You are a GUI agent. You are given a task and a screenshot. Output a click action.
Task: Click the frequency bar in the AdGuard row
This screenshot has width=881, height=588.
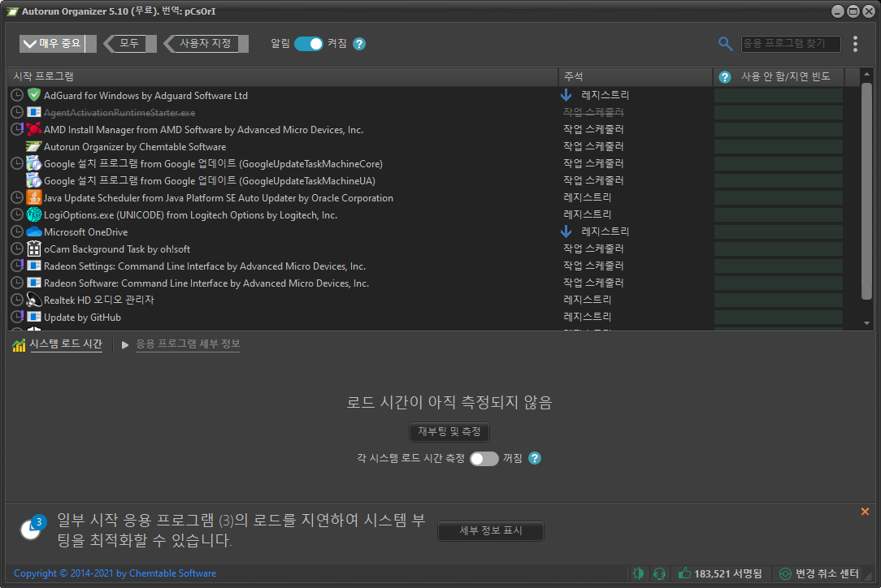point(778,96)
